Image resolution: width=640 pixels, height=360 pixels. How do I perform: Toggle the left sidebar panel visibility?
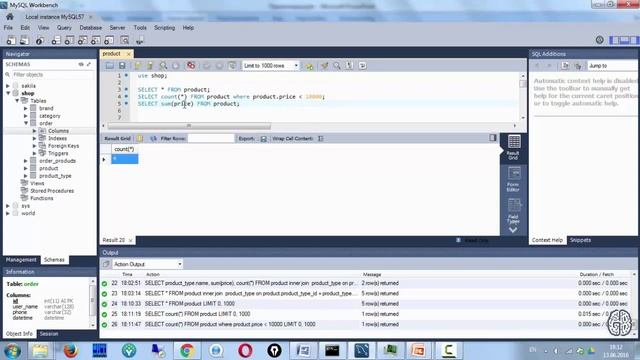[x=614, y=40]
